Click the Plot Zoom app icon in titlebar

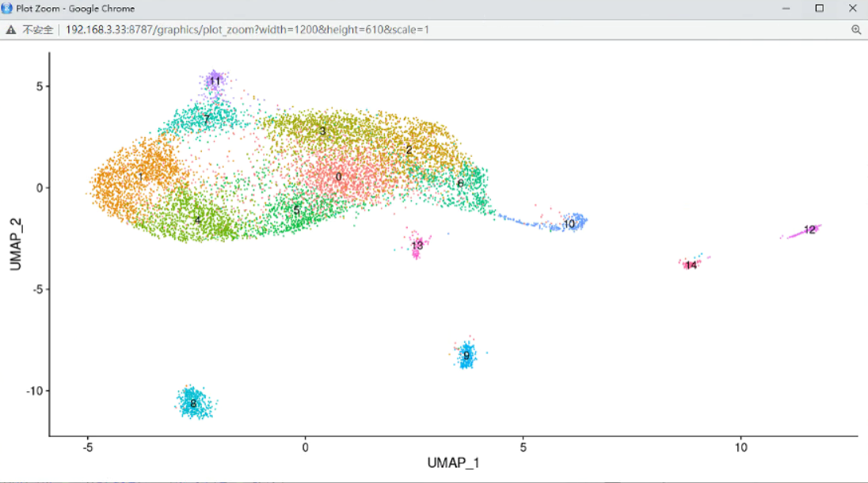(8, 8)
